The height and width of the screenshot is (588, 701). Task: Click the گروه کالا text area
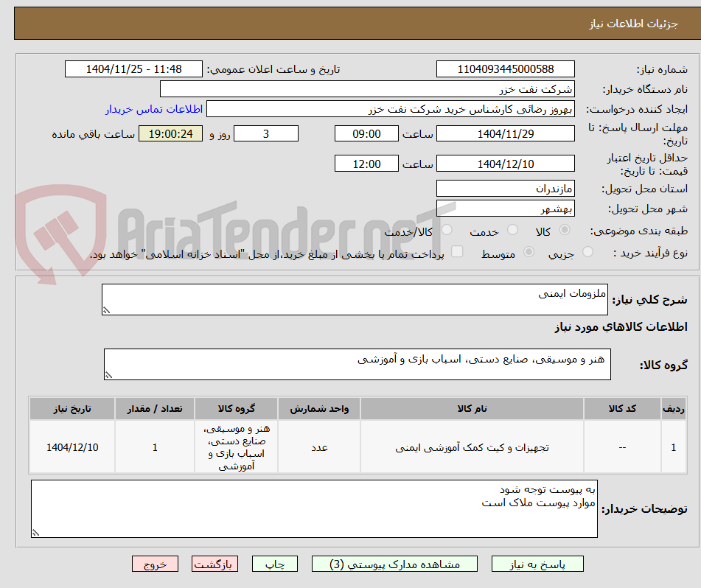tap(358, 365)
